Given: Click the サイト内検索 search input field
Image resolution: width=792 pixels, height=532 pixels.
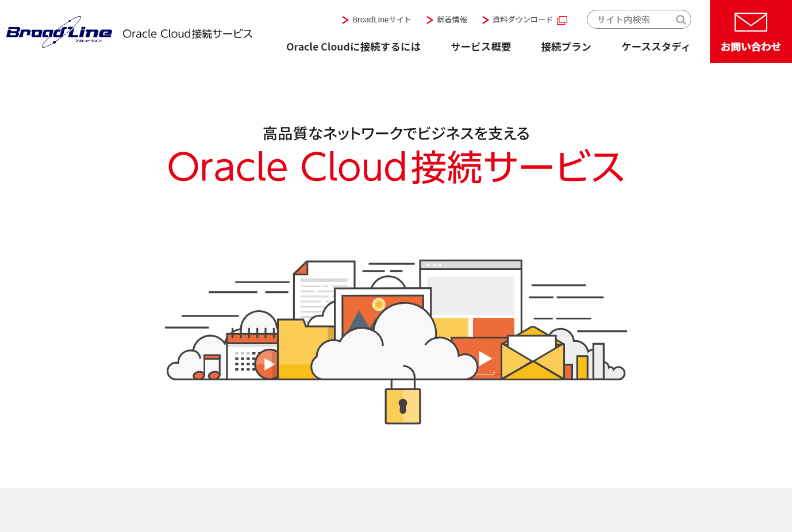Looking at the screenshot, I should pos(626,19).
